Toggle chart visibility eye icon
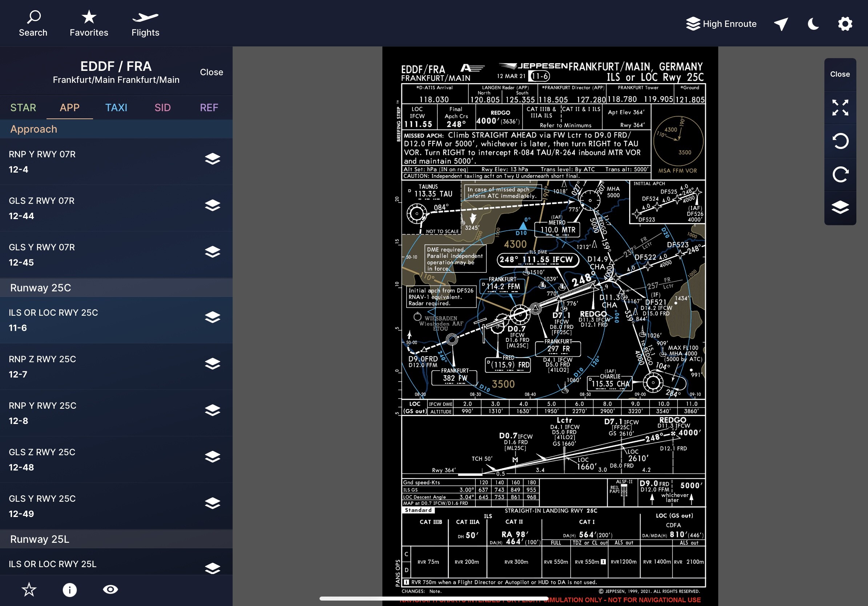 click(x=110, y=589)
